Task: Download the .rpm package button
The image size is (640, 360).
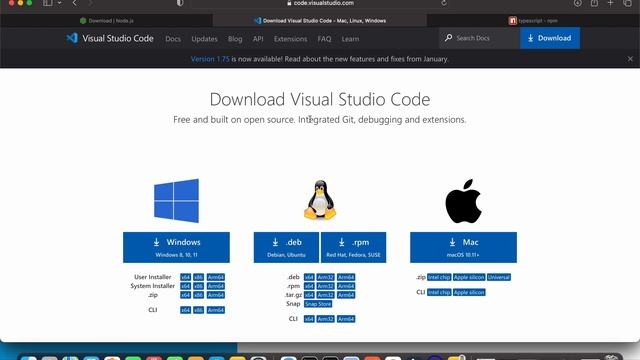Action: point(353,247)
